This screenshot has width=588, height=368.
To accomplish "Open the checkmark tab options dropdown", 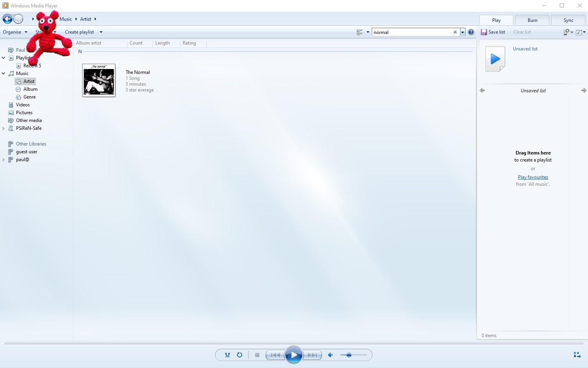I will click(581, 32).
